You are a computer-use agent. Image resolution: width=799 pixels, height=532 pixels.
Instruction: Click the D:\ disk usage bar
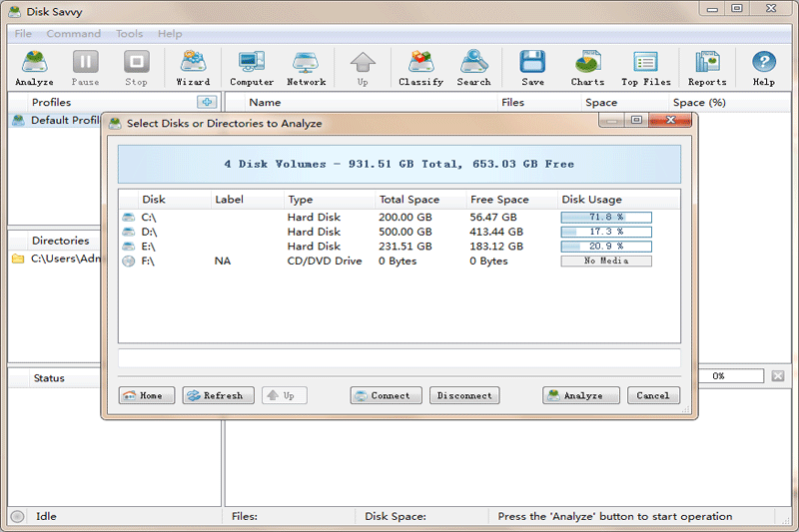pos(605,232)
